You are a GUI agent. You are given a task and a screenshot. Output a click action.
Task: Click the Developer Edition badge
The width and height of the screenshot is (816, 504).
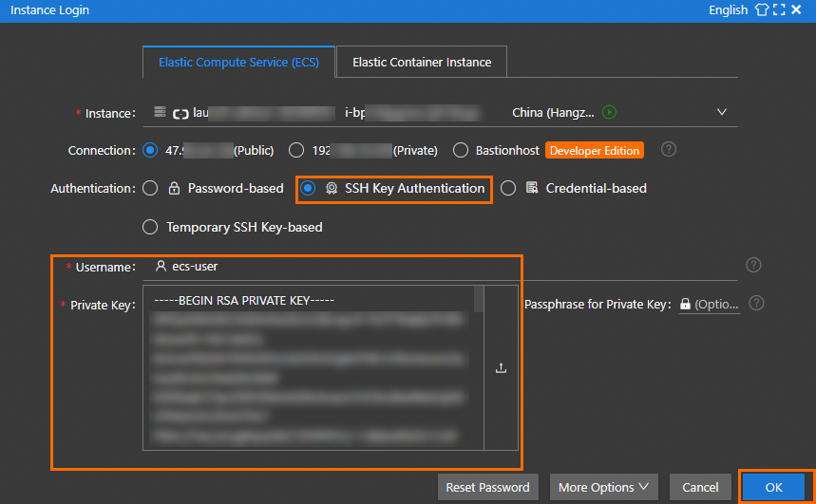coord(595,150)
